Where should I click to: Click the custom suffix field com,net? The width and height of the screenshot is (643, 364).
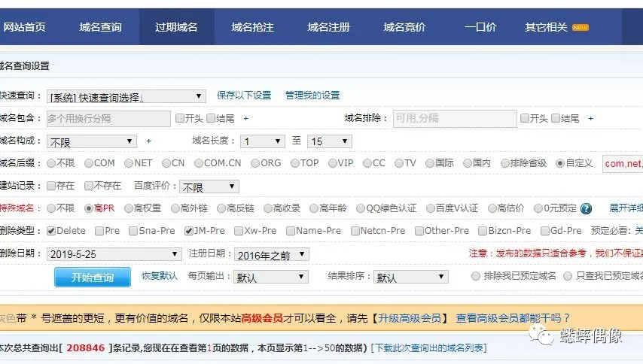pos(623,164)
